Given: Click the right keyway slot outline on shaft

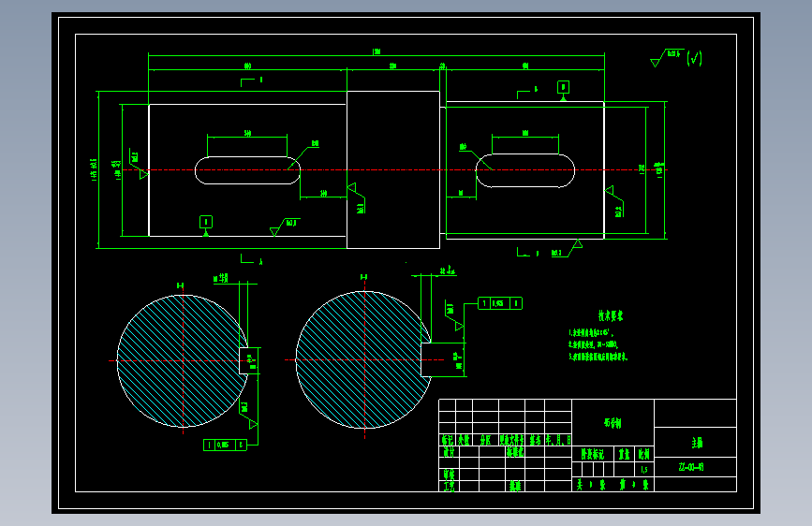Looking at the screenshot, I should (x=525, y=170).
